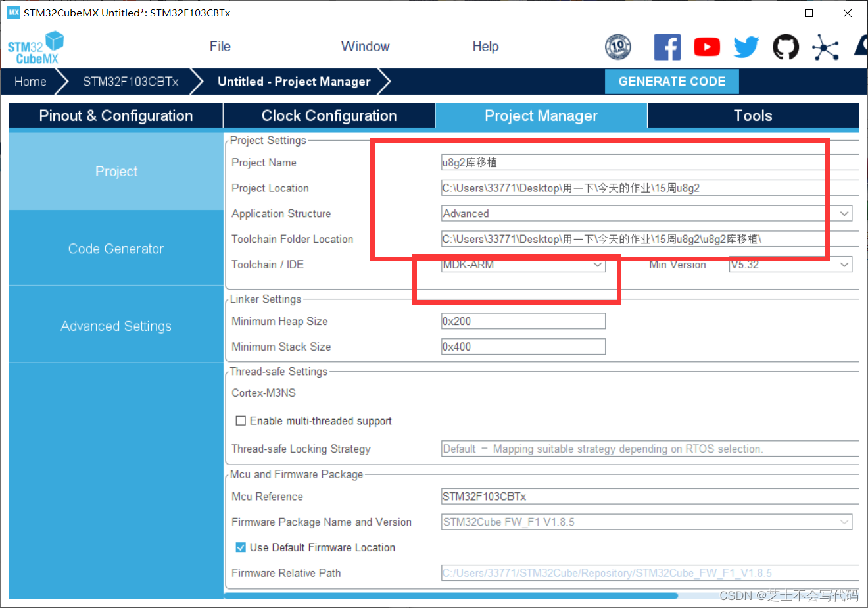Click the Firmware Relative Path field
This screenshot has height=608, width=868.
[650, 573]
